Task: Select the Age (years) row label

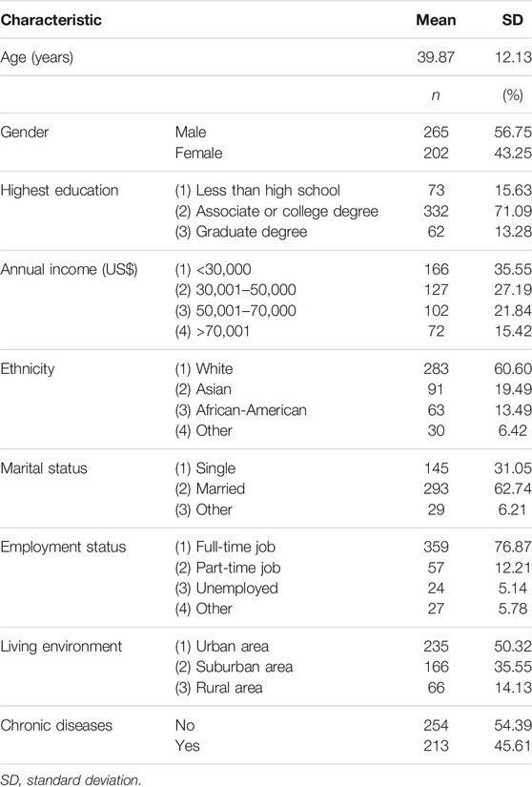Action: [36, 57]
